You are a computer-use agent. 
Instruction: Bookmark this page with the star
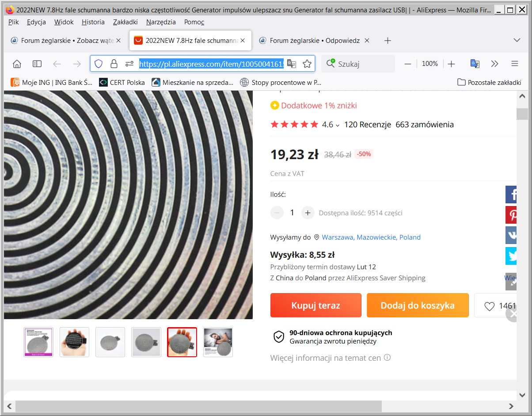307,64
